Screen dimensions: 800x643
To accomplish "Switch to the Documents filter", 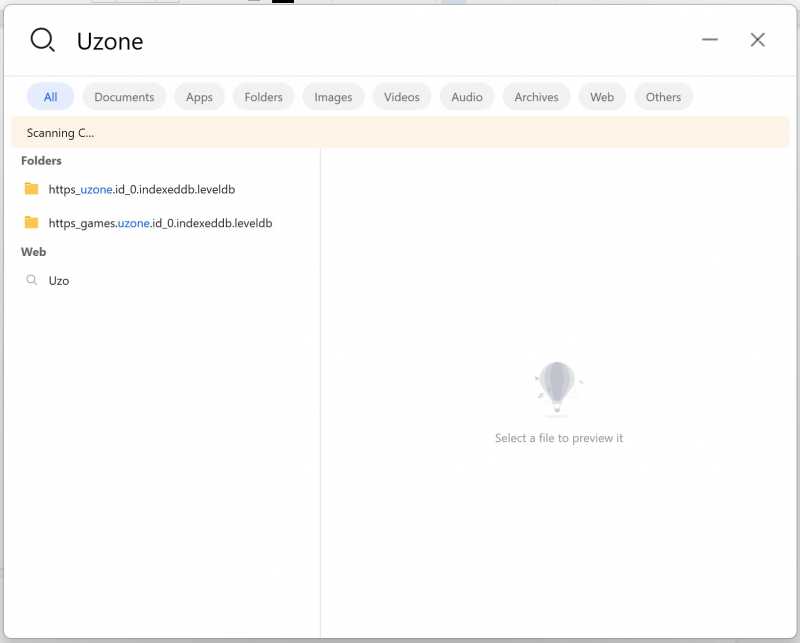I will [x=124, y=97].
